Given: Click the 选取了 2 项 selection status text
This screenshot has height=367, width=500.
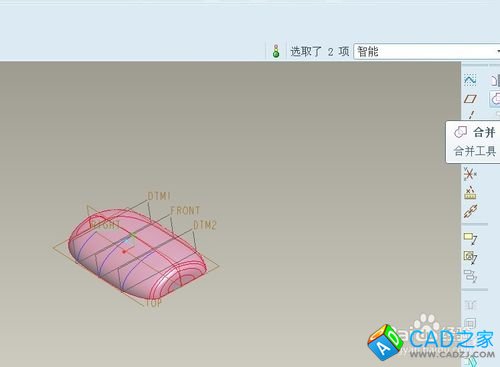Looking at the screenshot, I should click(x=320, y=52).
